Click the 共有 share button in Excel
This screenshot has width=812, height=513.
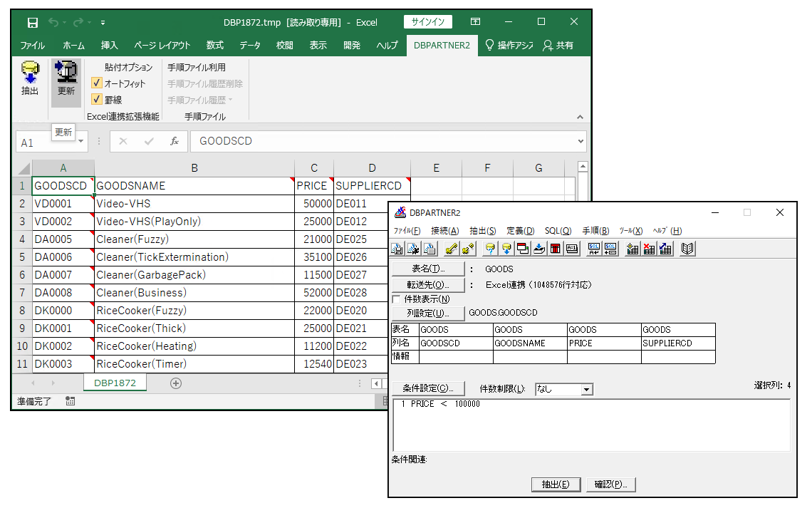pyautogui.click(x=558, y=46)
